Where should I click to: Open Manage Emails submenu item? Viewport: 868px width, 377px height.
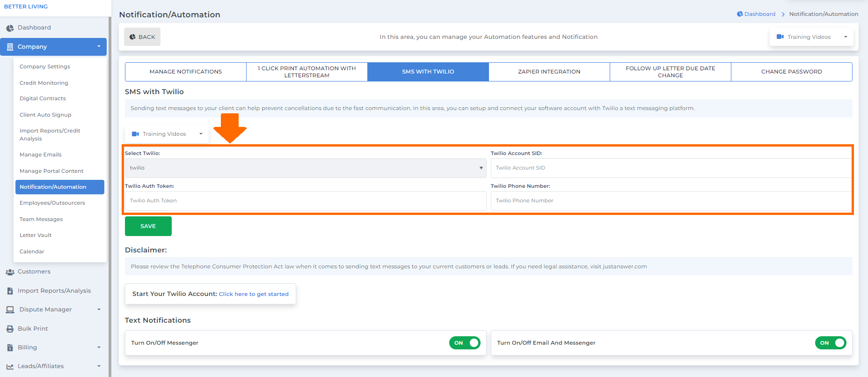coord(41,155)
